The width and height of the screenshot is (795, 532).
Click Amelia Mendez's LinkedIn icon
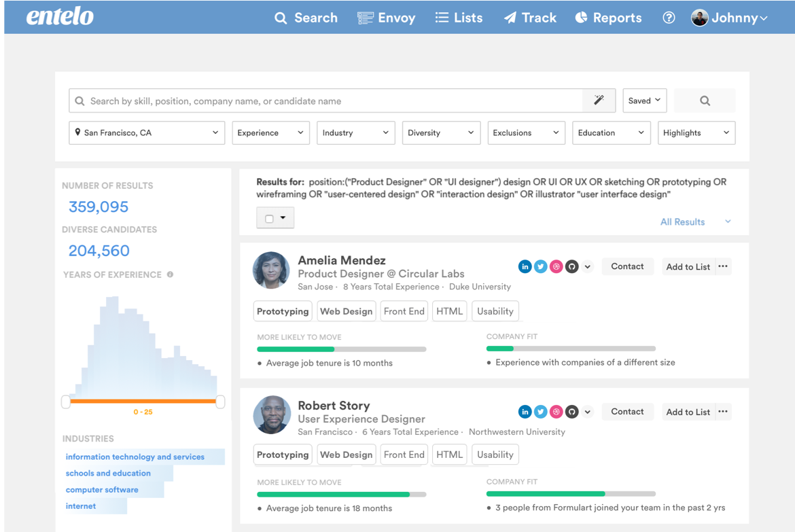click(x=525, y=267)
